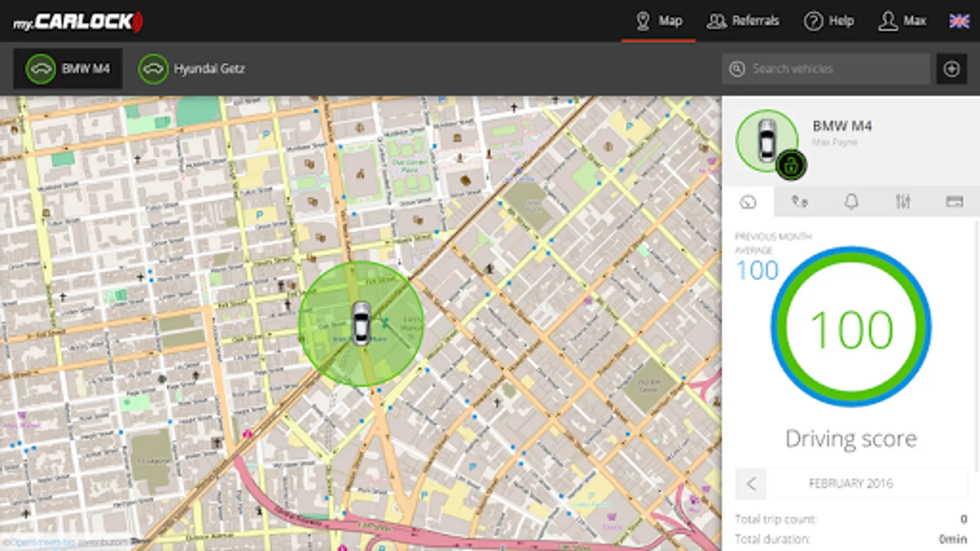Open the subscription card tab

pyautogui.click(x=954, y=201)
